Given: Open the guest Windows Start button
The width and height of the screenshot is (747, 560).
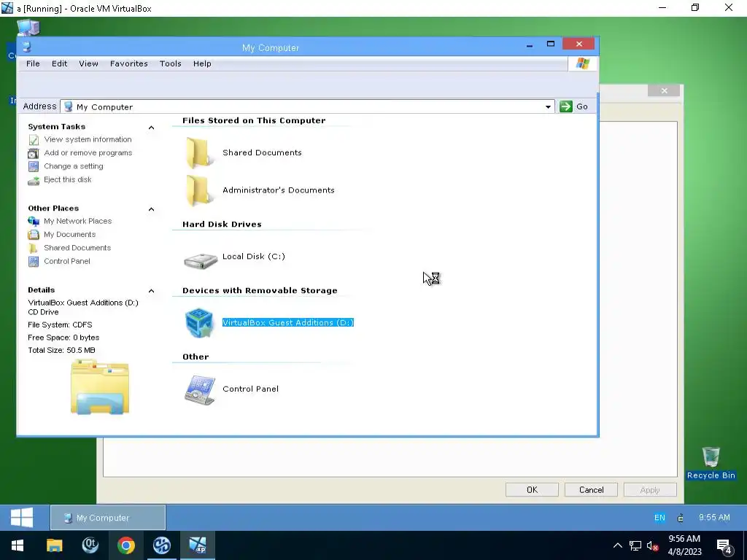Looking at the screenshot, I should (x=22, y=517).
